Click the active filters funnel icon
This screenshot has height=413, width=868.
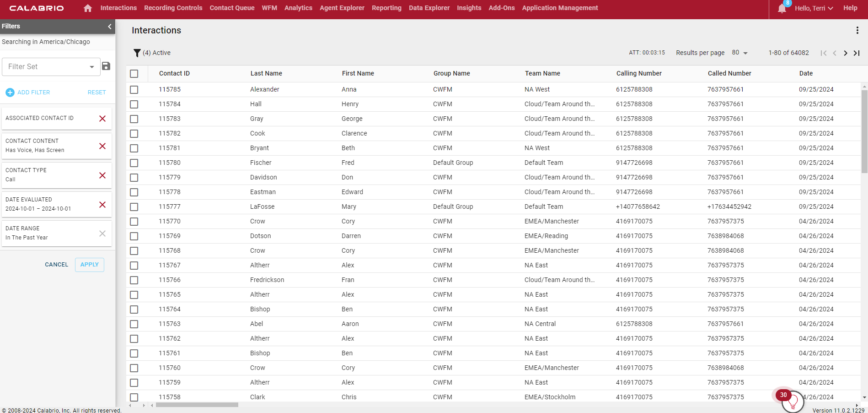137,53
